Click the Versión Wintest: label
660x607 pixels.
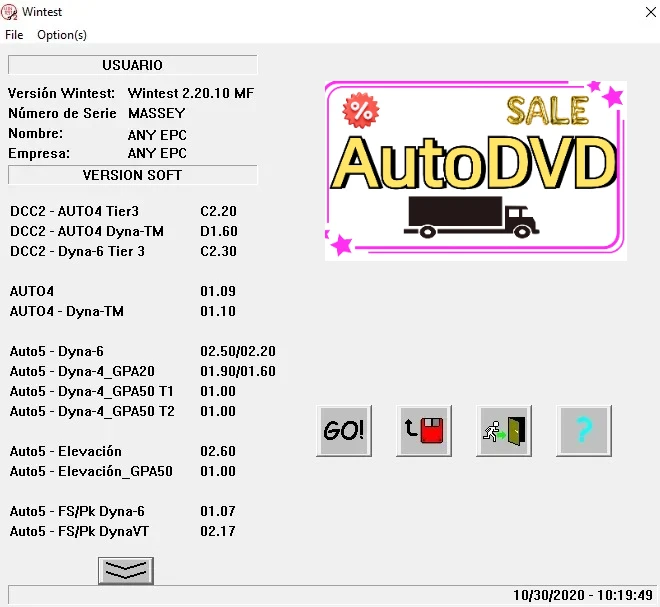(61, 93)
